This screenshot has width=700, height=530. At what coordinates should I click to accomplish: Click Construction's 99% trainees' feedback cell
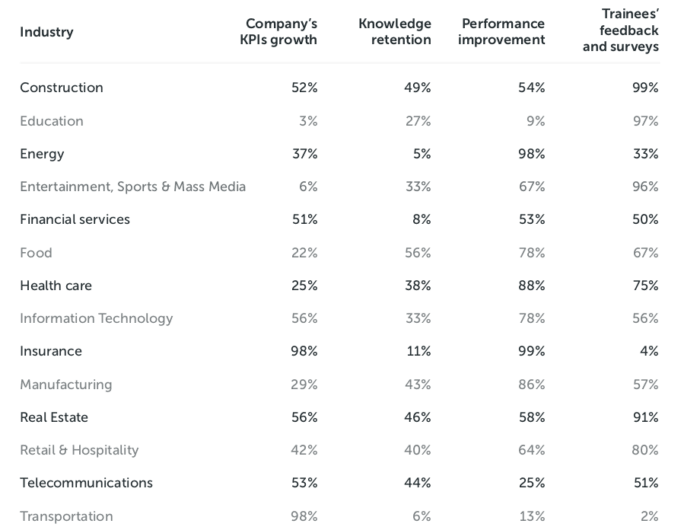[646, 88]
